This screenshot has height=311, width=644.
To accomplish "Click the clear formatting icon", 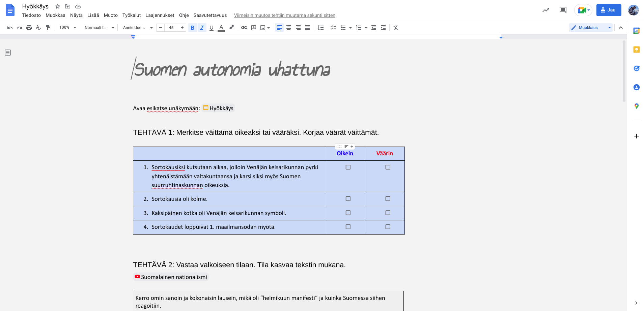I will click(396, 28).
